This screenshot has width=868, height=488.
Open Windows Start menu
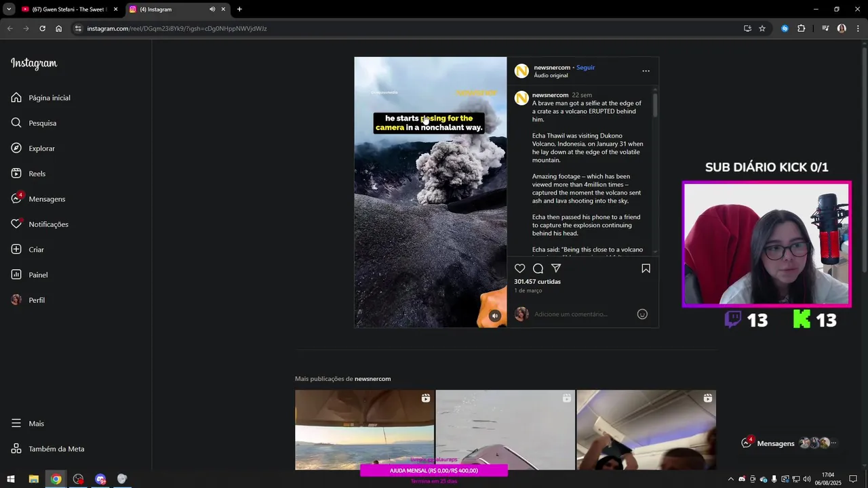(11, 479)
